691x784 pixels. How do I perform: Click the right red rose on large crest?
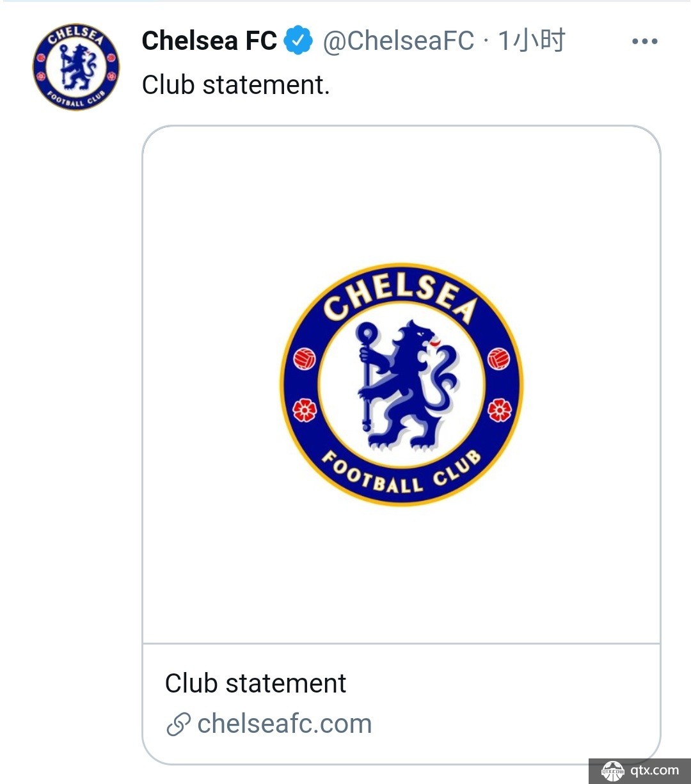click(499, 410)
